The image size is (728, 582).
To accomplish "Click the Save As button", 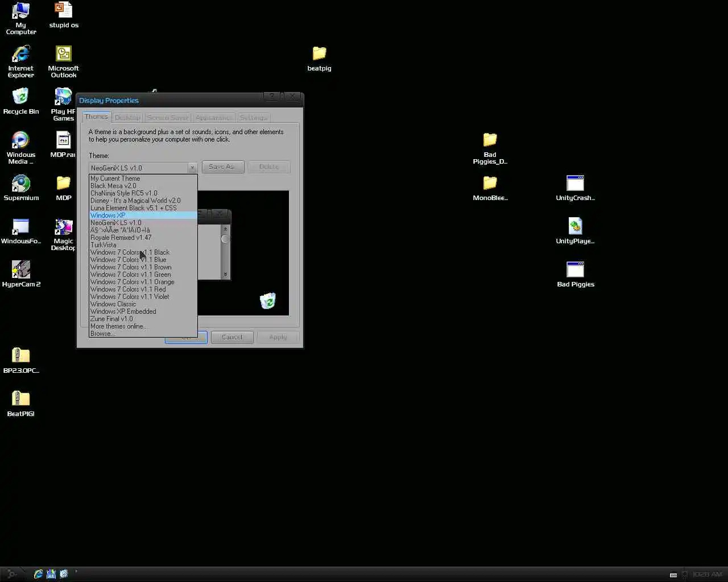I will [223, 167].
